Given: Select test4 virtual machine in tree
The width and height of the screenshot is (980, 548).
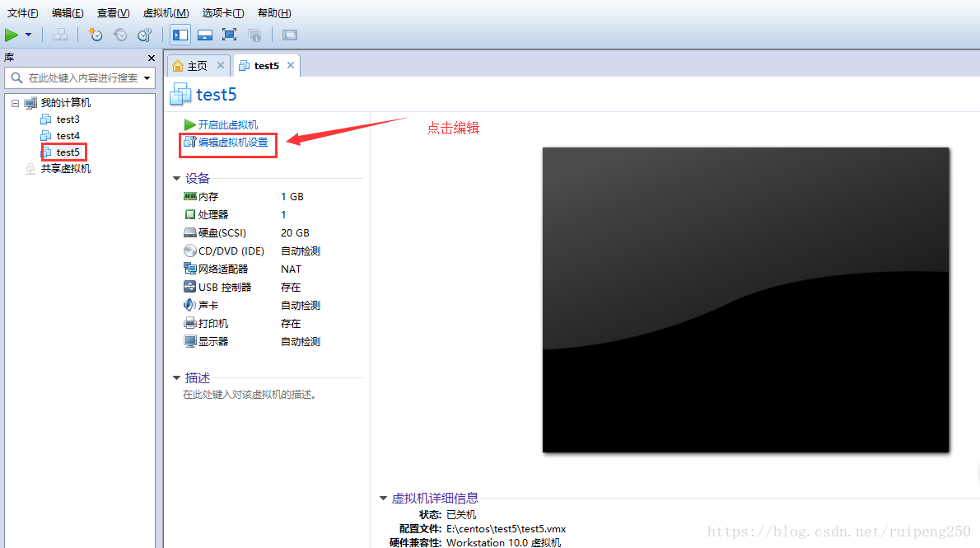Looking at the screenshot, I should 68,136.
